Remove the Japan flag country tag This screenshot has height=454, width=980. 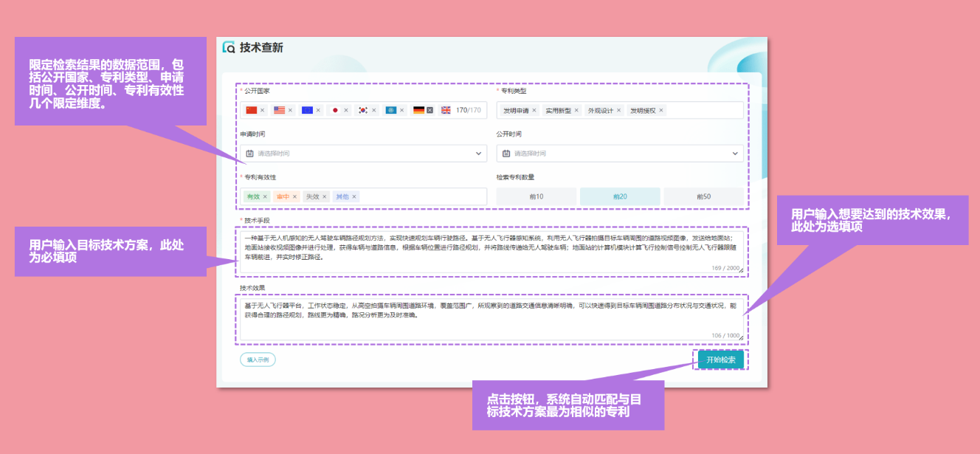[346, 110]
